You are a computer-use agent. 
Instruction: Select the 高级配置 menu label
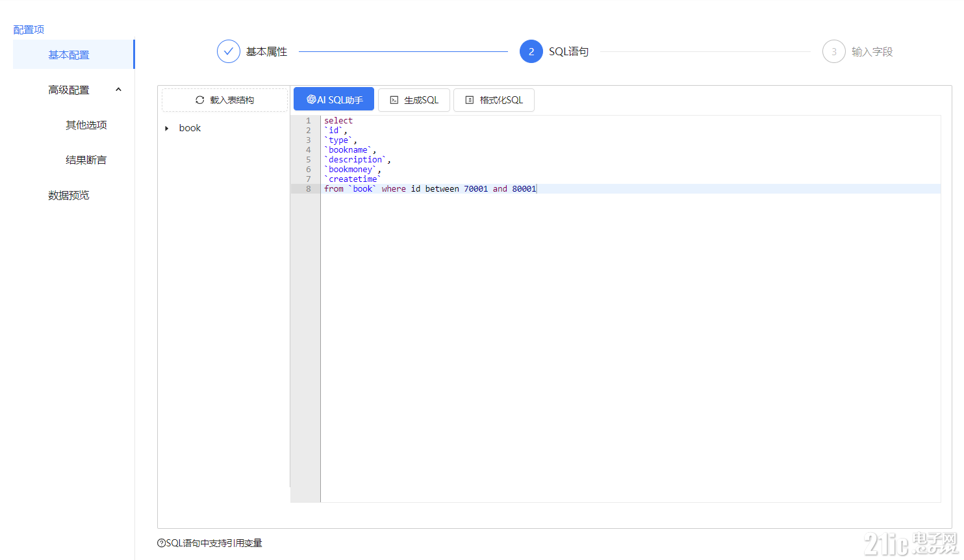tap(69, 90)
